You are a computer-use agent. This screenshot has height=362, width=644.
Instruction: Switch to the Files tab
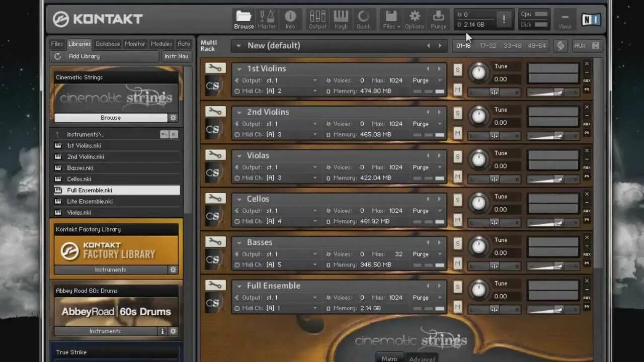click(57, 44)
